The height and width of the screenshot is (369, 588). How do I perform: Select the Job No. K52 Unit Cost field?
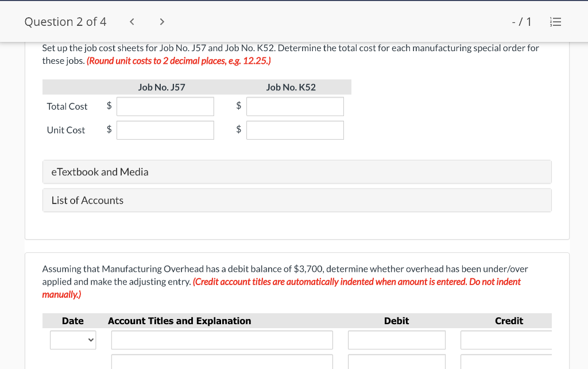295,130
